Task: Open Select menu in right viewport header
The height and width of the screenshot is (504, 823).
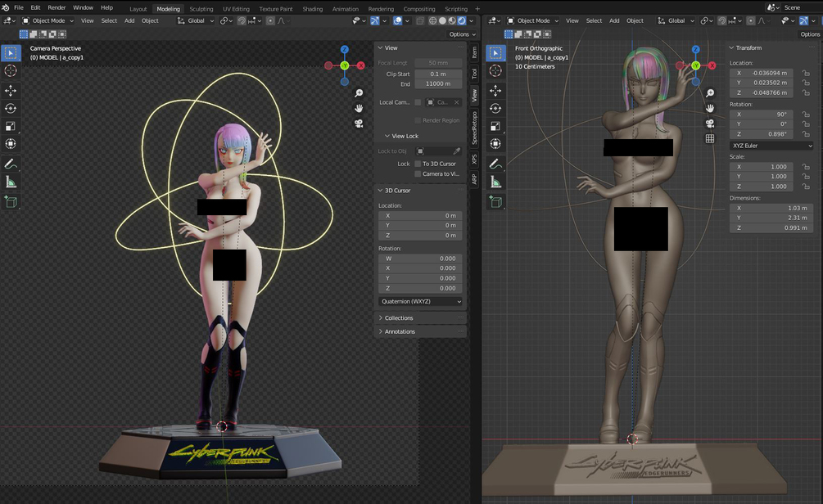Action: click(x=594, y=21)
